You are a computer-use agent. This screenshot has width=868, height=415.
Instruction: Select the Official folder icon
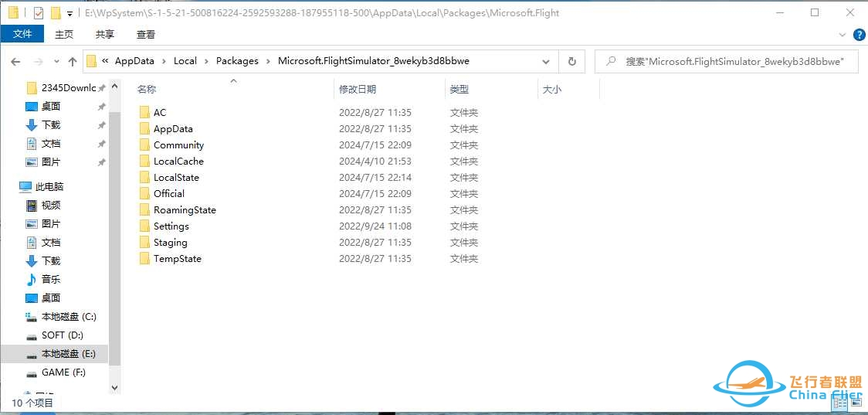(144, 193)
